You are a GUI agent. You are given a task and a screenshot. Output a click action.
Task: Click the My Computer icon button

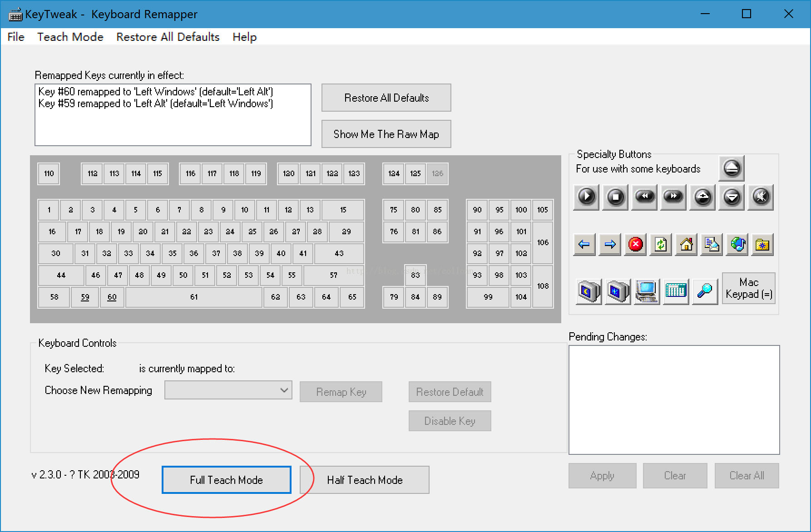pos(647,291)
